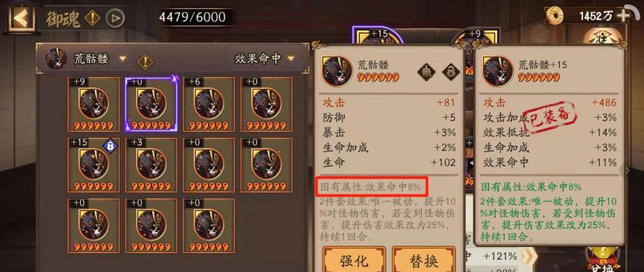Select the +9 荒骷髅 soul thumbnail
The height and width of the screenshot is (272, 644).
(x=93, y=104)
